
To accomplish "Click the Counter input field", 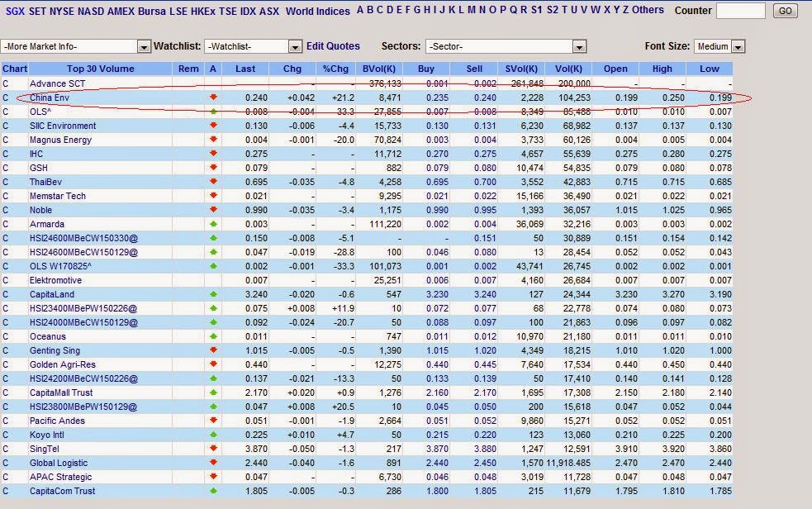I will pyautogui.click(x=740, y=11).
